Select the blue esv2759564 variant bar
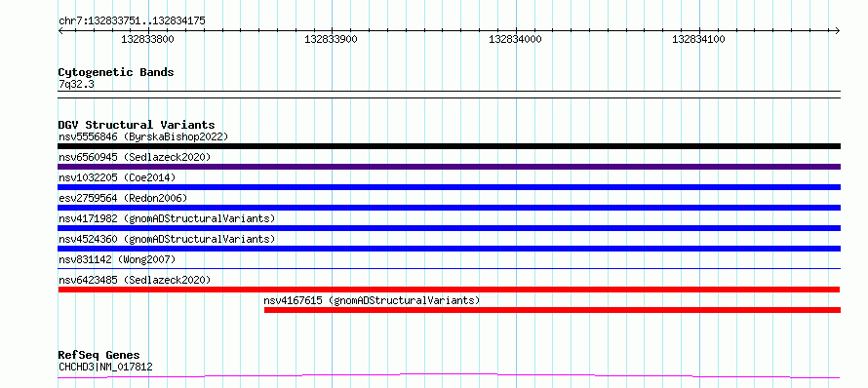The image size is (868, 388). 449,208
